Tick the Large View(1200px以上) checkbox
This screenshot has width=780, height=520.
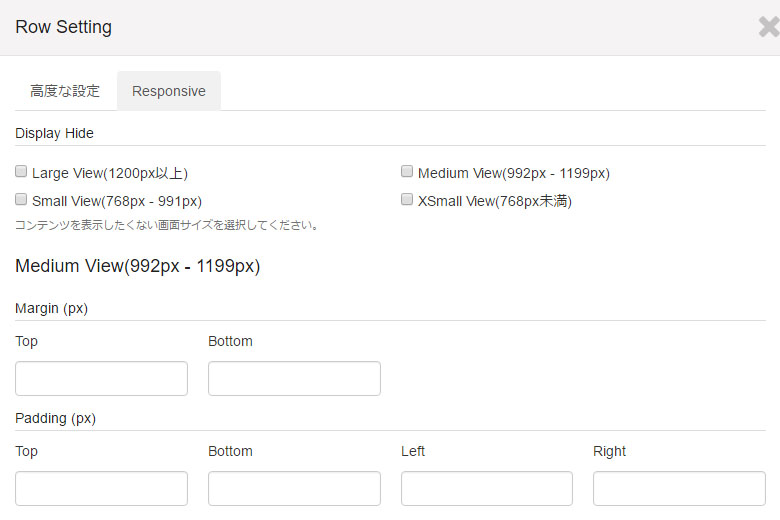[x=21, y=172]
